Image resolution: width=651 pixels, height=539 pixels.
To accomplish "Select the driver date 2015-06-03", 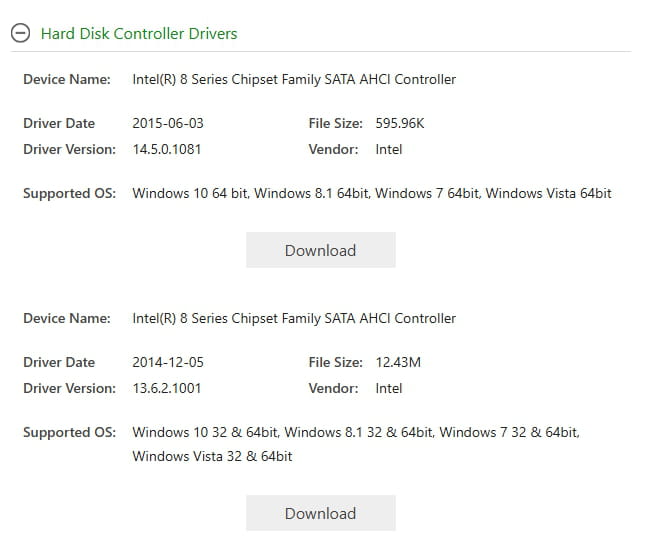I will pyautogui.click(x=168, y=123).
